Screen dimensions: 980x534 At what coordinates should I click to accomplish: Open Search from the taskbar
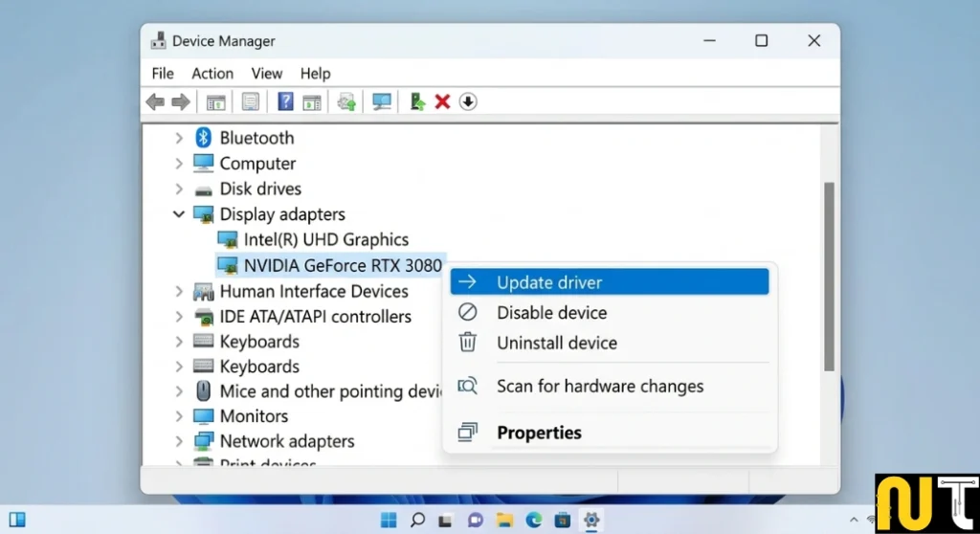(417, 520)
